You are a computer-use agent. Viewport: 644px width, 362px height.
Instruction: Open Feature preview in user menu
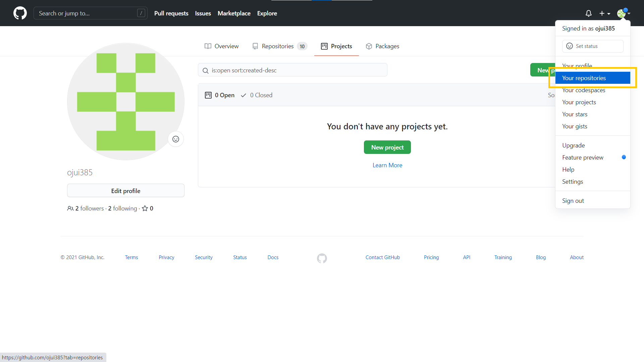click(593, 158)
